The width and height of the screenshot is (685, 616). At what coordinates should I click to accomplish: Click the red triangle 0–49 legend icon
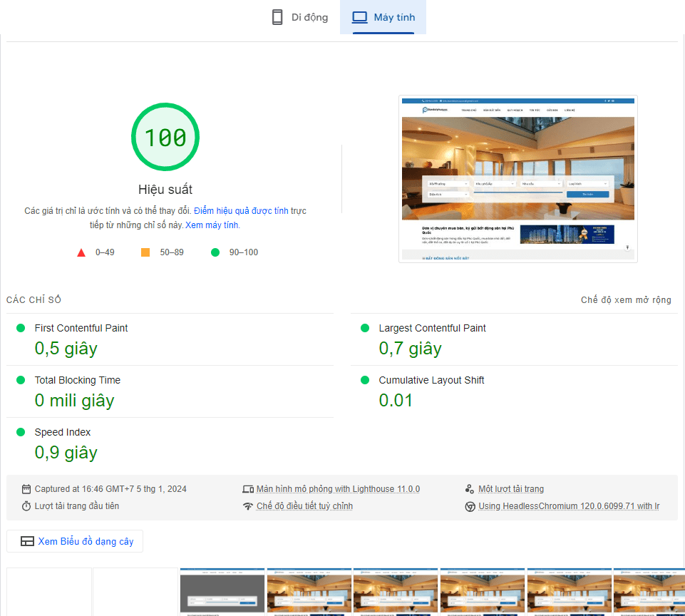point(81,252)
